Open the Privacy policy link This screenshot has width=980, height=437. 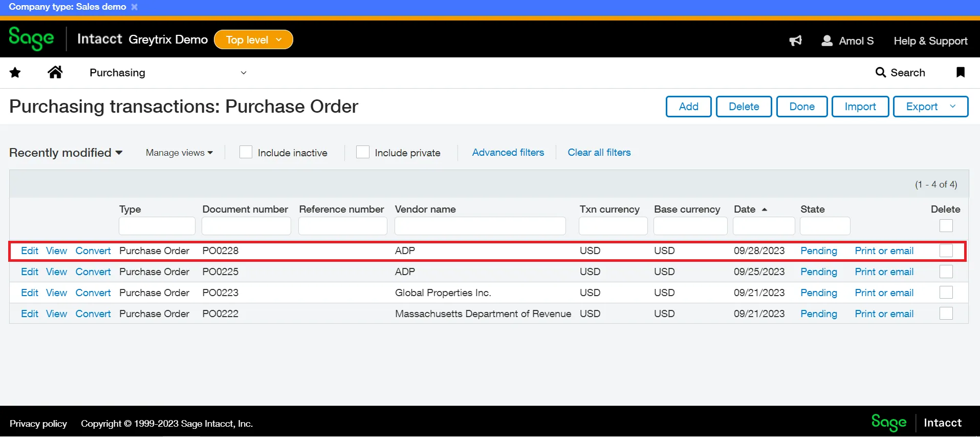click(38, 424)
